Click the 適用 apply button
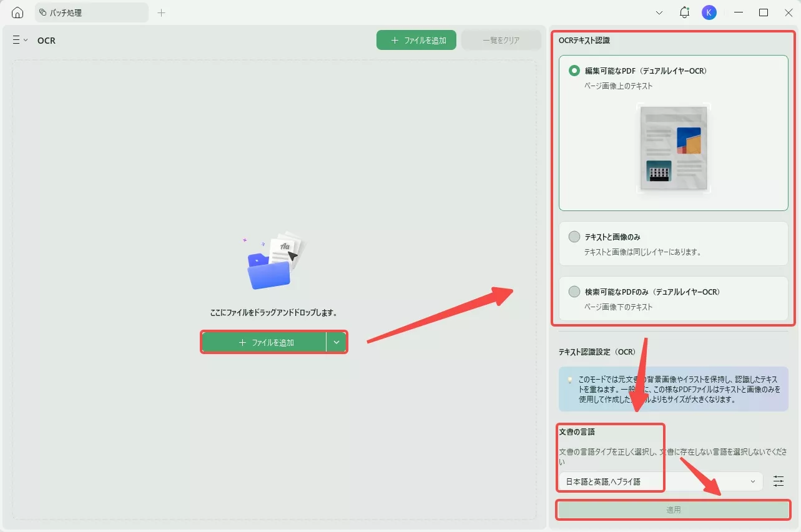 coord(673,509)
